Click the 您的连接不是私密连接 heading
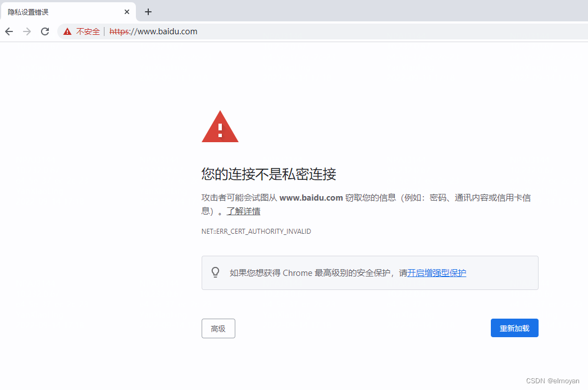Screen dimensions: 588x390 pos(268,174)
